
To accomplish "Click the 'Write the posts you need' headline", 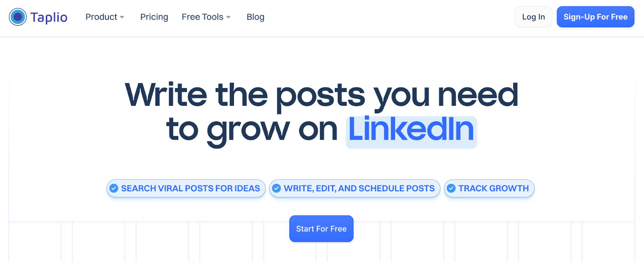I will (x=321, y=95).
